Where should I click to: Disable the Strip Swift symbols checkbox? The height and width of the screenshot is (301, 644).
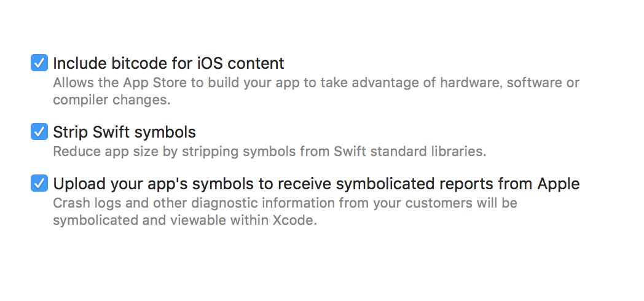[x=39, y=131]
